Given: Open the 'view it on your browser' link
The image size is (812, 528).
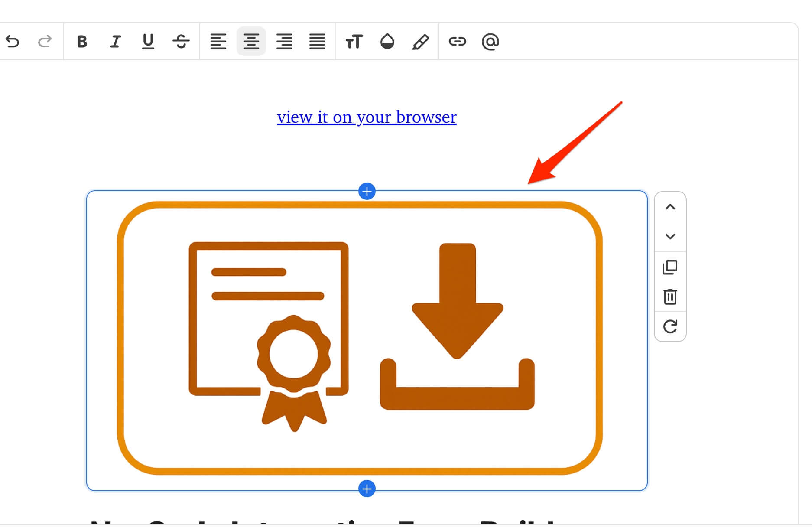Looking at the screenshot, I should coord(367,117).
